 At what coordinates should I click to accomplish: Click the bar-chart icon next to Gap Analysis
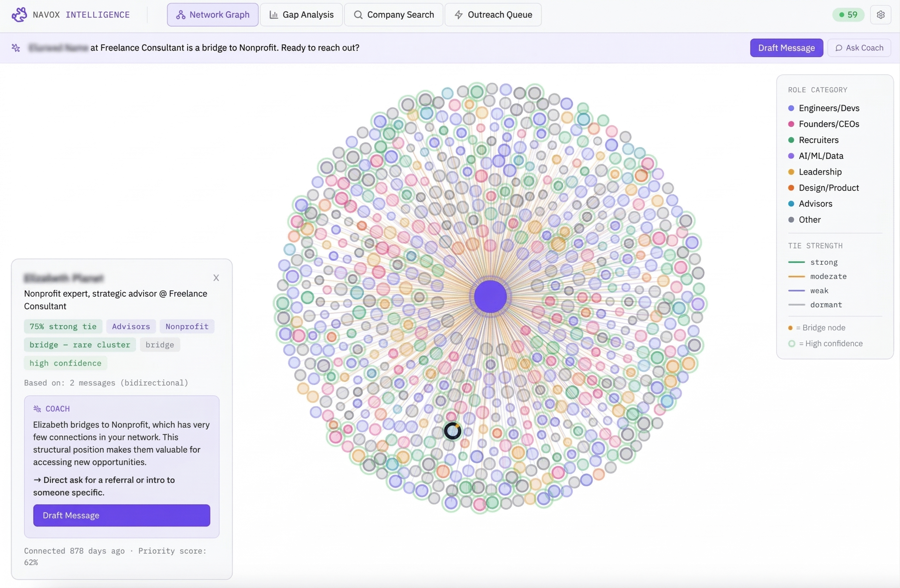[274, 15]
